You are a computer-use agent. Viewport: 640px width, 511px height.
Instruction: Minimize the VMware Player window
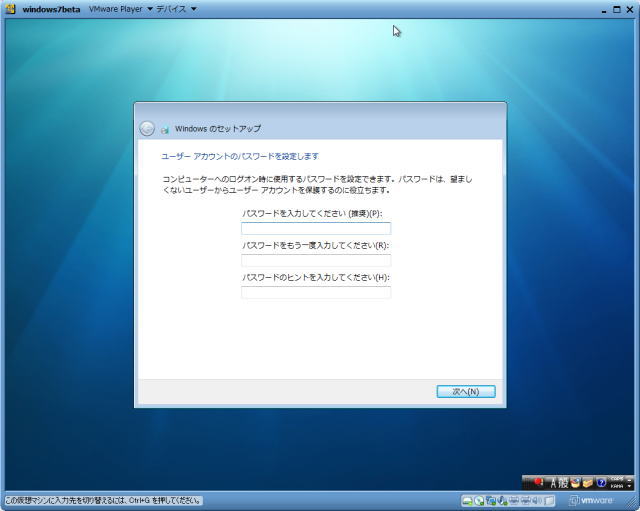click(x=604, y=10)
